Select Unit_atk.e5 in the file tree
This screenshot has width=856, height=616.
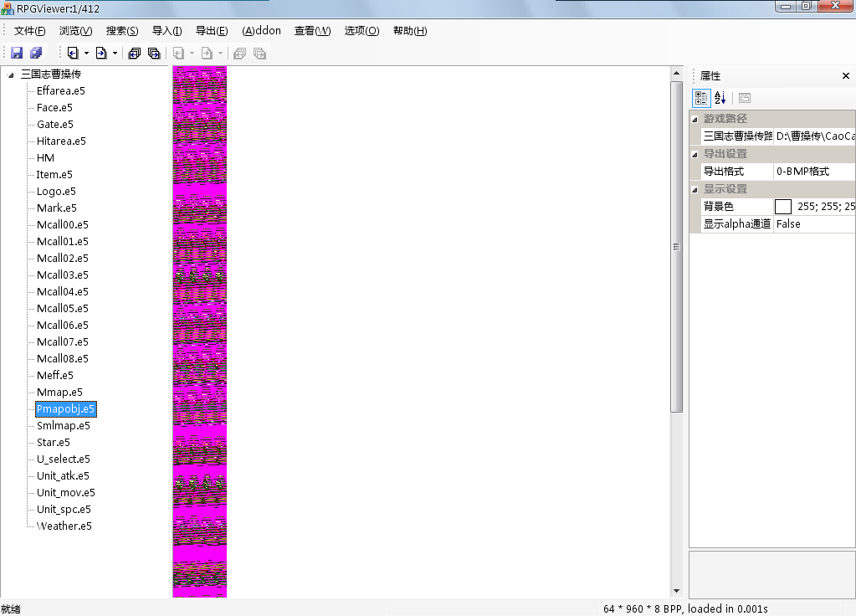pyautogui.click(x=63, y=475)
